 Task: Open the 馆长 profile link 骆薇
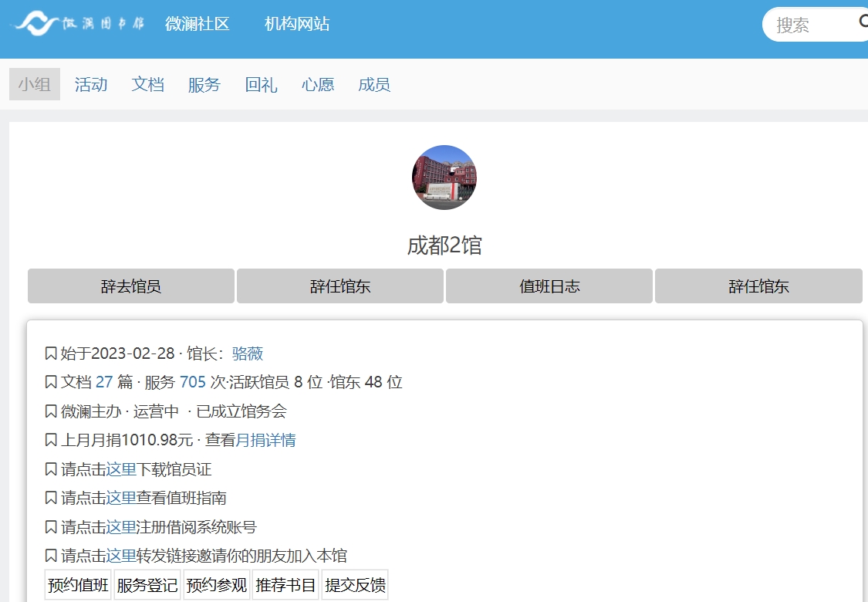[248, 353]
